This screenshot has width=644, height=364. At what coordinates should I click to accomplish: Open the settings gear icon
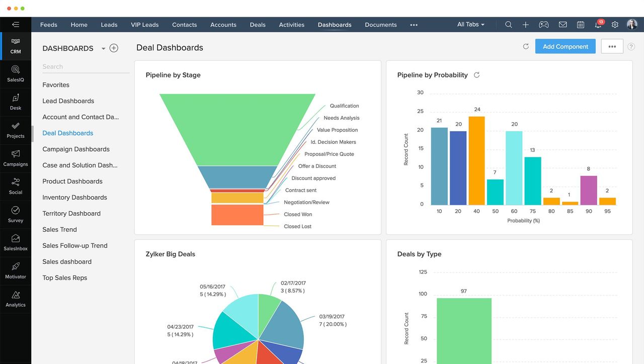click(615, 25)
